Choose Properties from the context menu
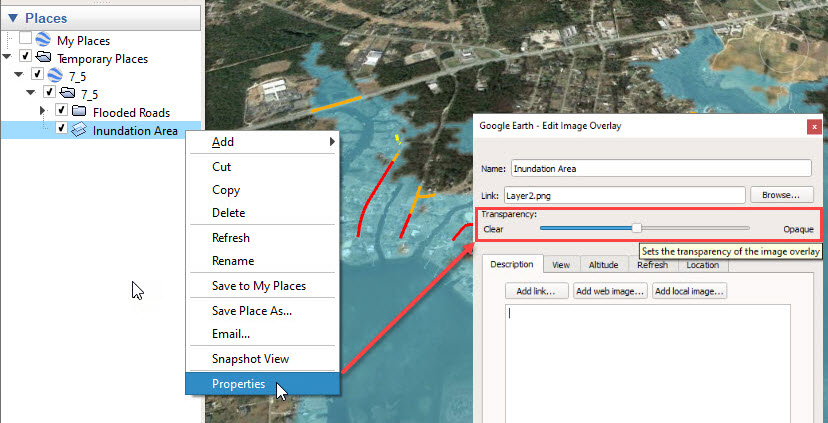 [238, 384]
